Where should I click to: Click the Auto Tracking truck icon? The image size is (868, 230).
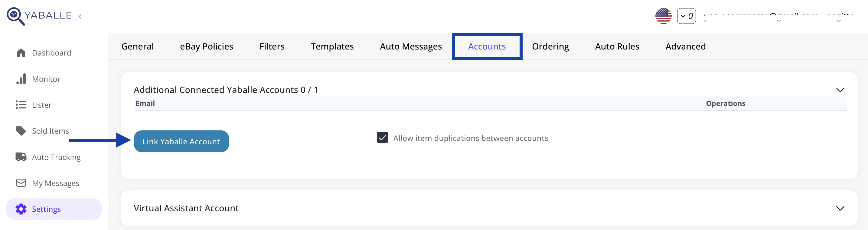coord(21,157)
